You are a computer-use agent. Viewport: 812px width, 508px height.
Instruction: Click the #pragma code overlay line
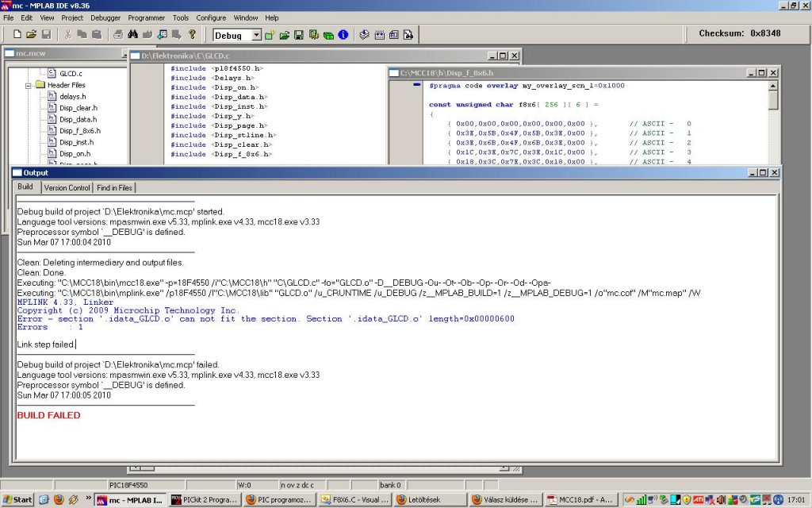coord(527,86)
